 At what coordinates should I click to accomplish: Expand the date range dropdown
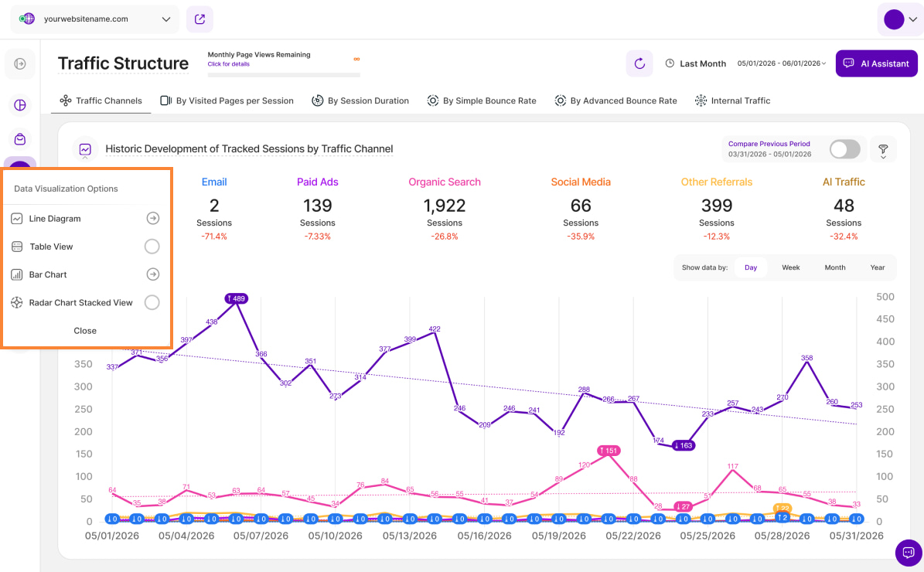pos(782,63)
